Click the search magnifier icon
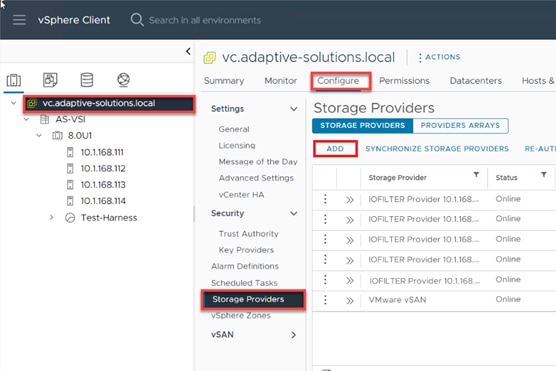The height and width of the screenshot is (371, 556). pos(137,20)
